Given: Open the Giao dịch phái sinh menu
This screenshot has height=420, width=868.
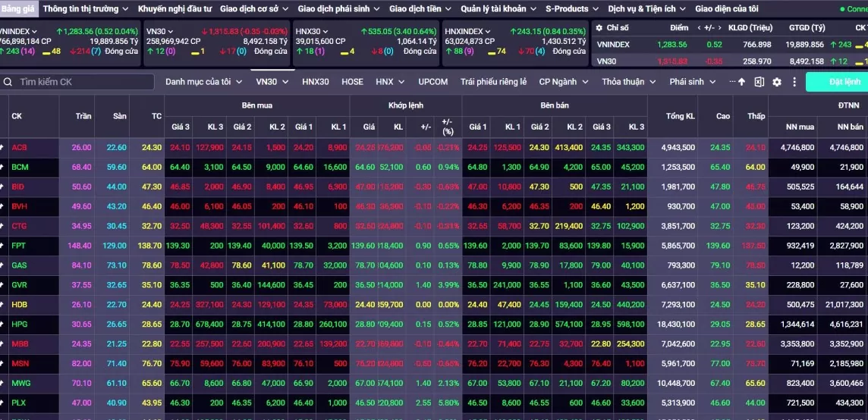Looking at the screenshot, I should click(339, 9).
